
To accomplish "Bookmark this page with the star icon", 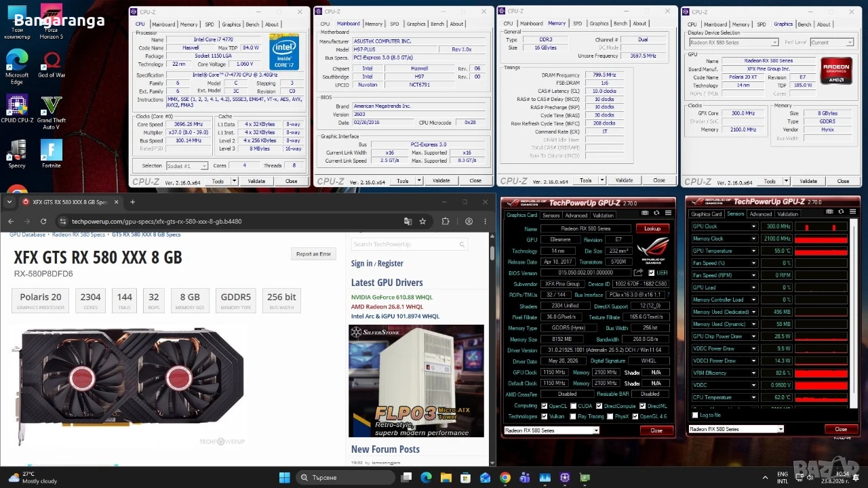I will [x=422, y=221].
